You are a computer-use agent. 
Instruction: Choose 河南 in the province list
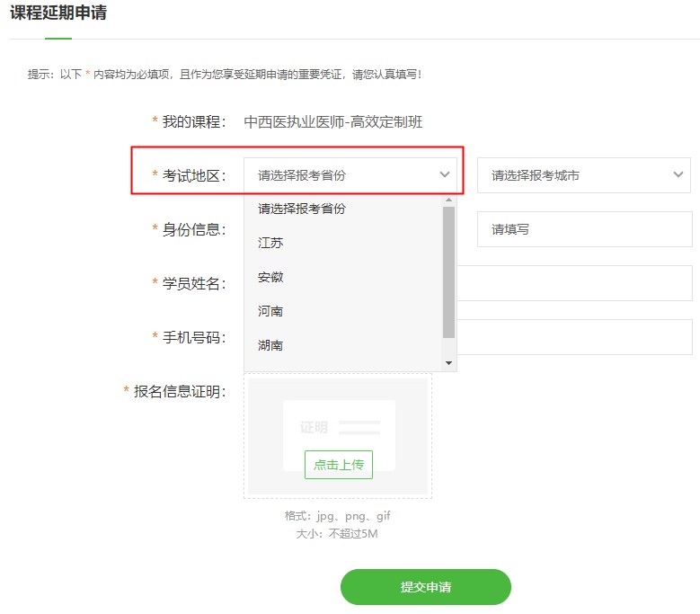coord(270,311)
